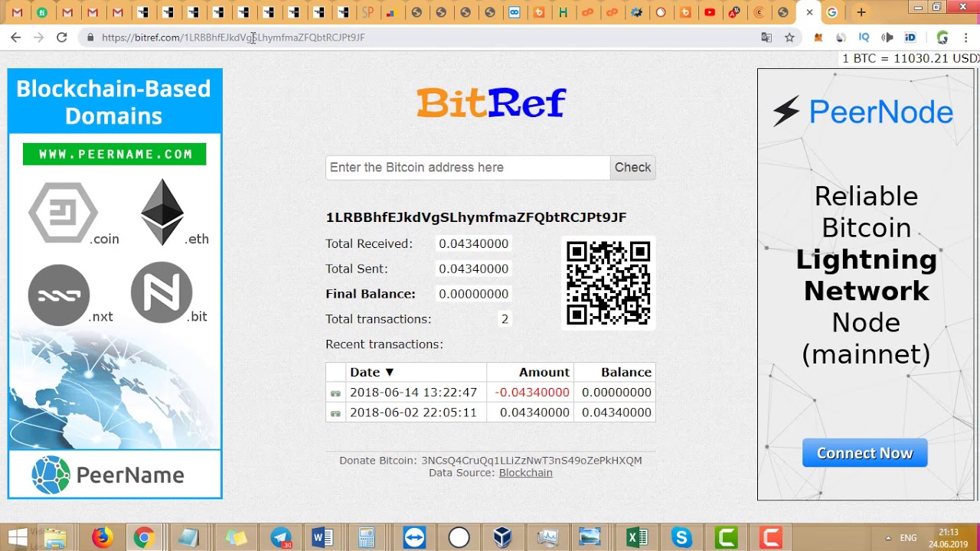The height and width of the screenshot is (551, 980).
Task: Open Skype from the taskbar
Action: [681, 538]
